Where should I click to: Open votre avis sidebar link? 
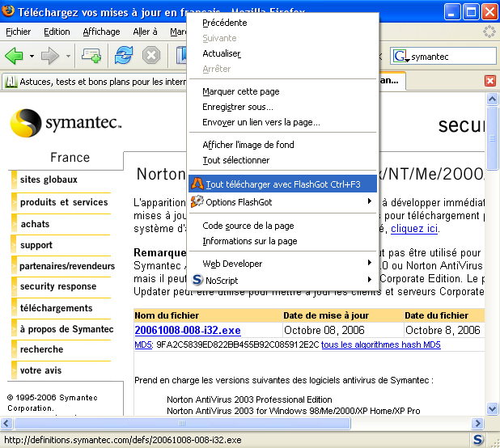40,370
